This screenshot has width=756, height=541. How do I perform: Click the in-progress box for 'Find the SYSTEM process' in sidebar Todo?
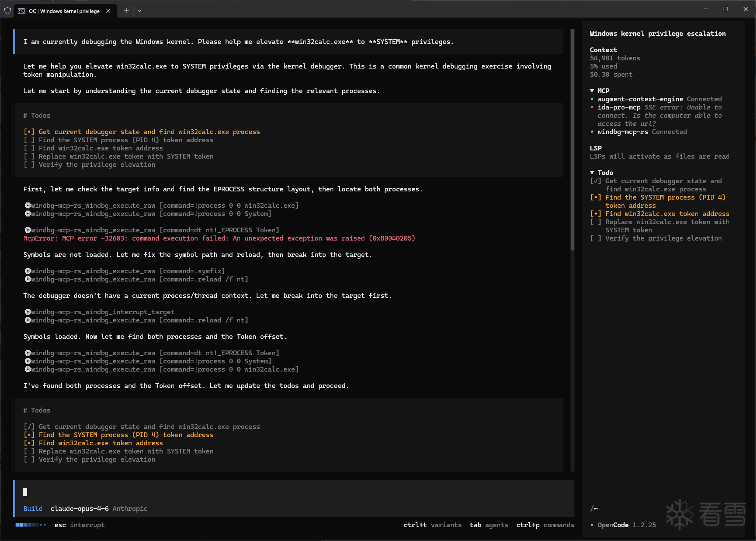point(596,197)
